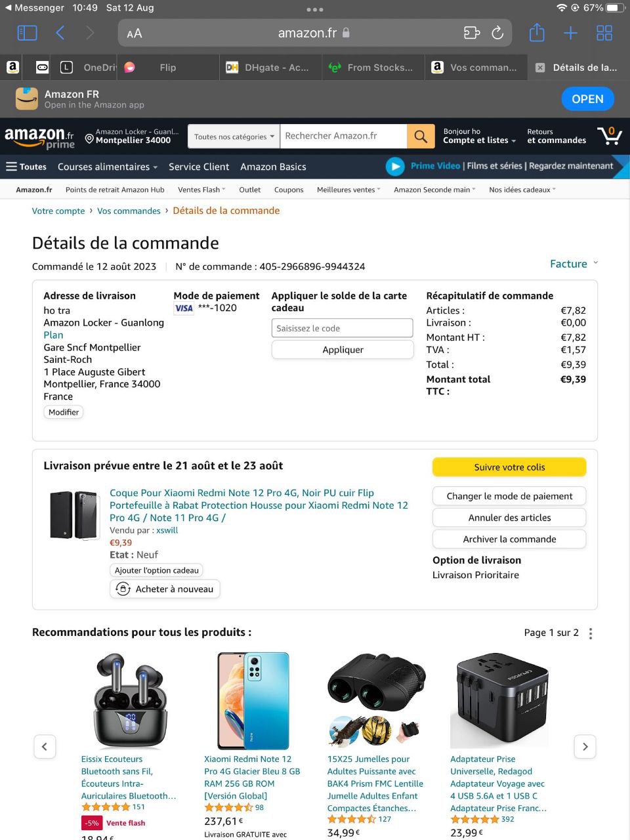This screenshot has height=840, width=630.
Task: Click the Suivre votre colis button
Action: point(509,467)
